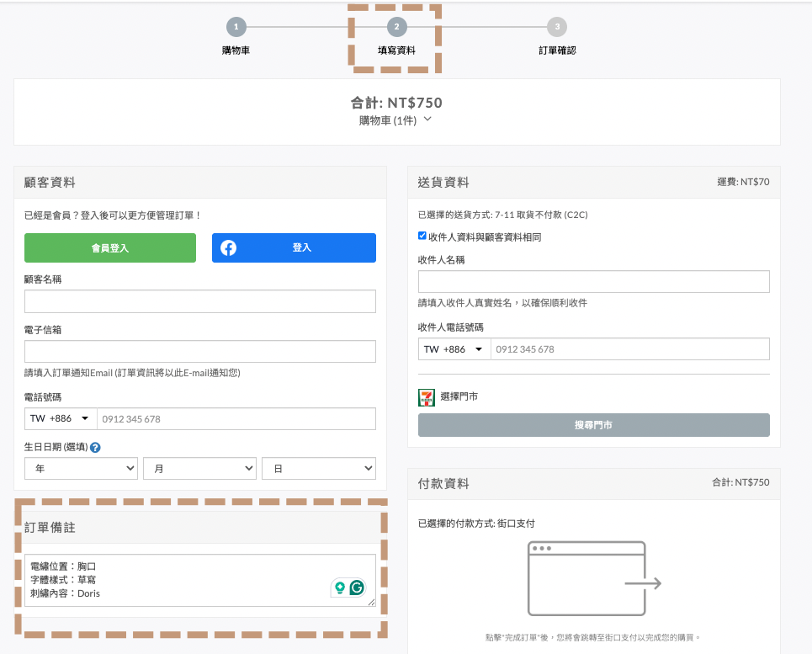Open customer phone TW +886 country code selector
This screenshot has width=812, height=654.
[61, 418]
